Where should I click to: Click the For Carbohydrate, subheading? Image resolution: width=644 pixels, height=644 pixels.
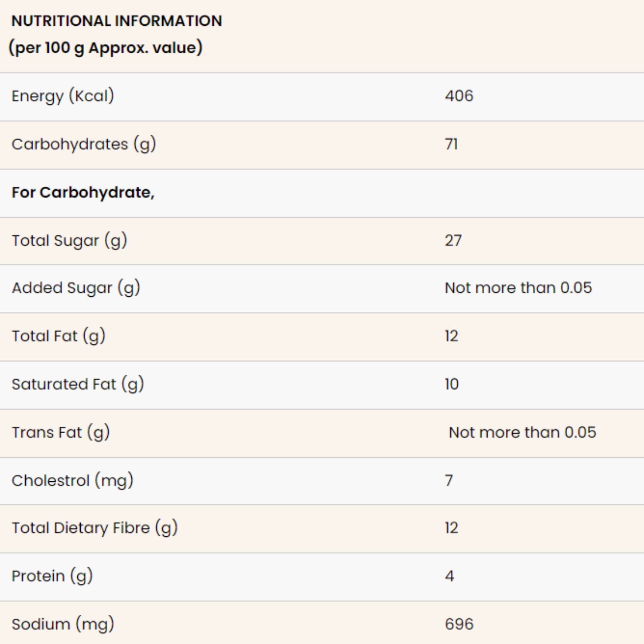point(83,193)
